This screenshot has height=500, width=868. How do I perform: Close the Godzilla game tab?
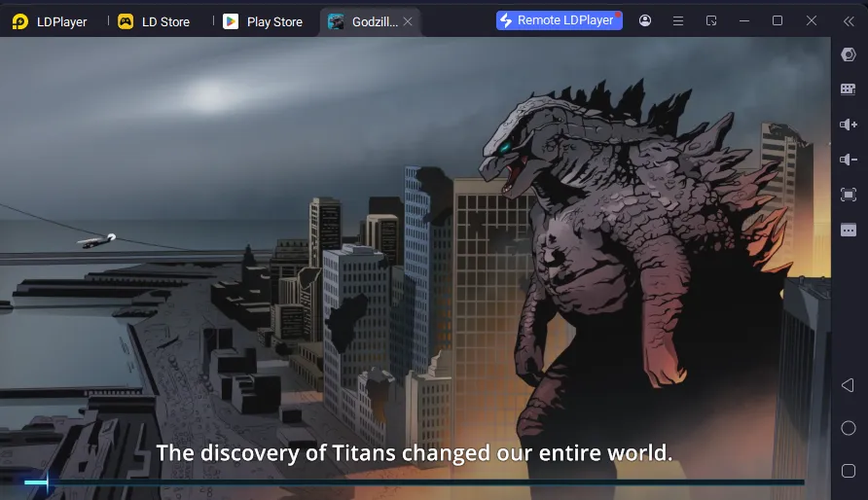point(408,21)
